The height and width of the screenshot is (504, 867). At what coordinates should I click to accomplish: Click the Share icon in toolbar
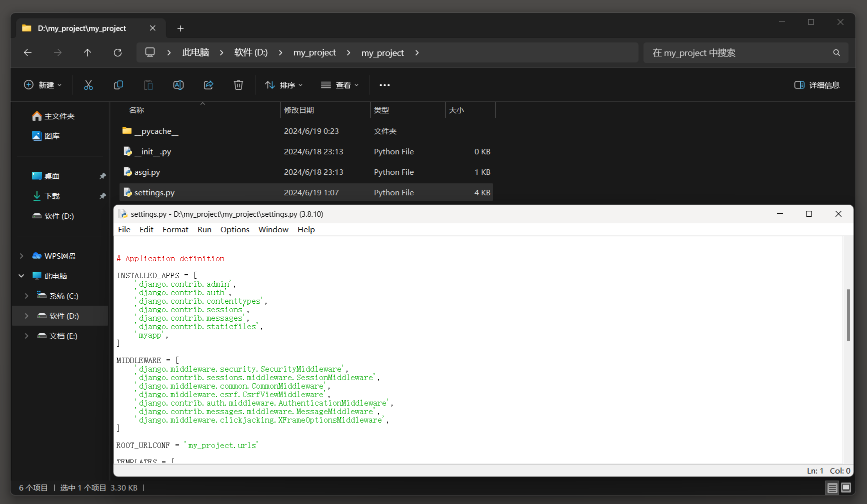click(x=208, y=85)
